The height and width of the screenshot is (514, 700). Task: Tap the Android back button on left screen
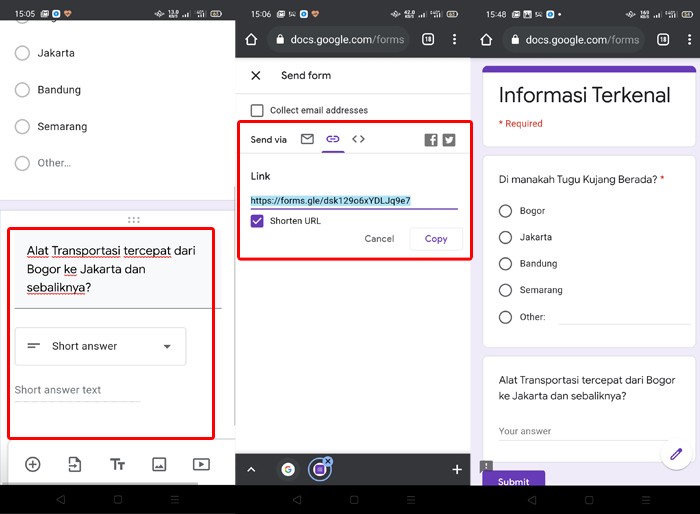pos(61,500)
